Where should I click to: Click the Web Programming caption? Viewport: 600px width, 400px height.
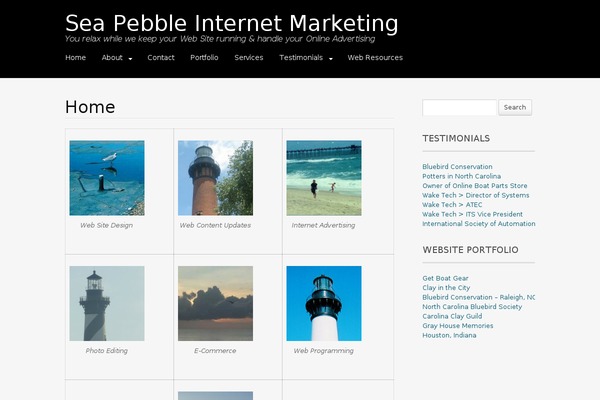tap(323, 351)
